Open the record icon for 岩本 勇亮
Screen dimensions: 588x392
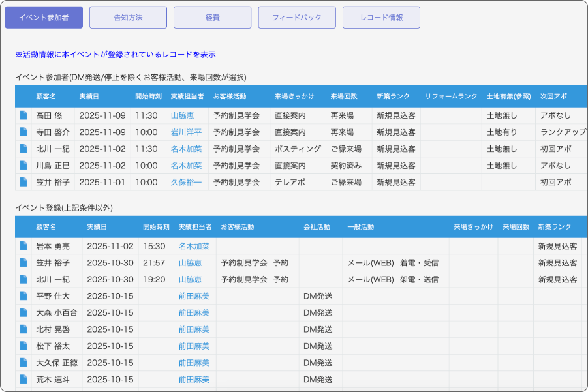point(23,246)
